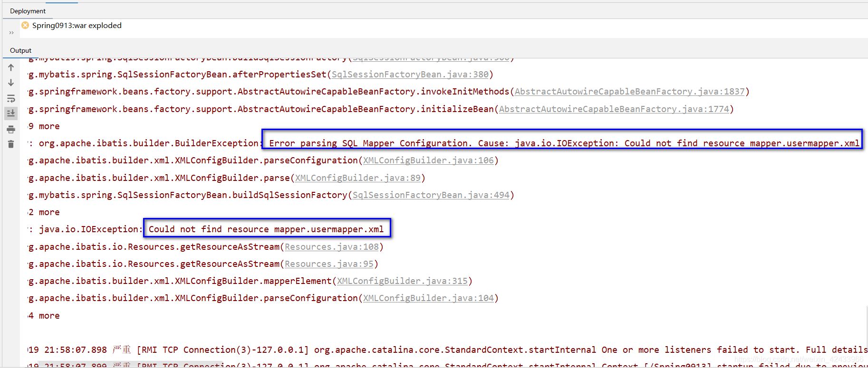Open the XMLConfigBuilder.java:89 link
This screenshot has height=368, width=868.
click(358, 178)
